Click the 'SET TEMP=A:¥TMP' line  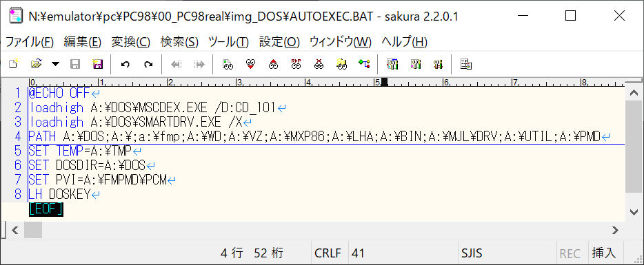[x=80, y=151]
